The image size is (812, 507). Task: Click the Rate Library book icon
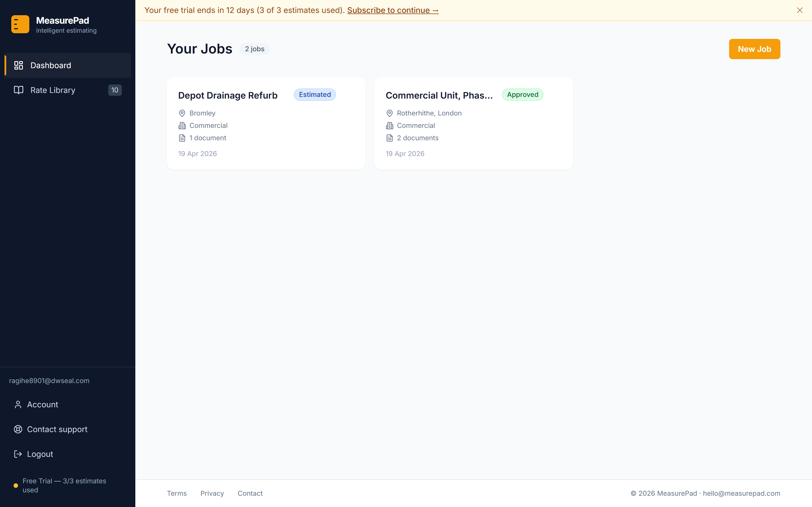[x=18, y=90]
